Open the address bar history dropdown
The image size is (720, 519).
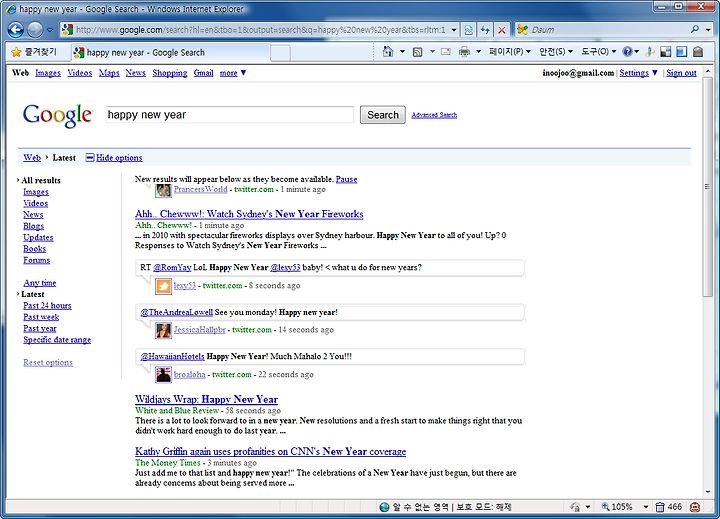tap(454, 30)
